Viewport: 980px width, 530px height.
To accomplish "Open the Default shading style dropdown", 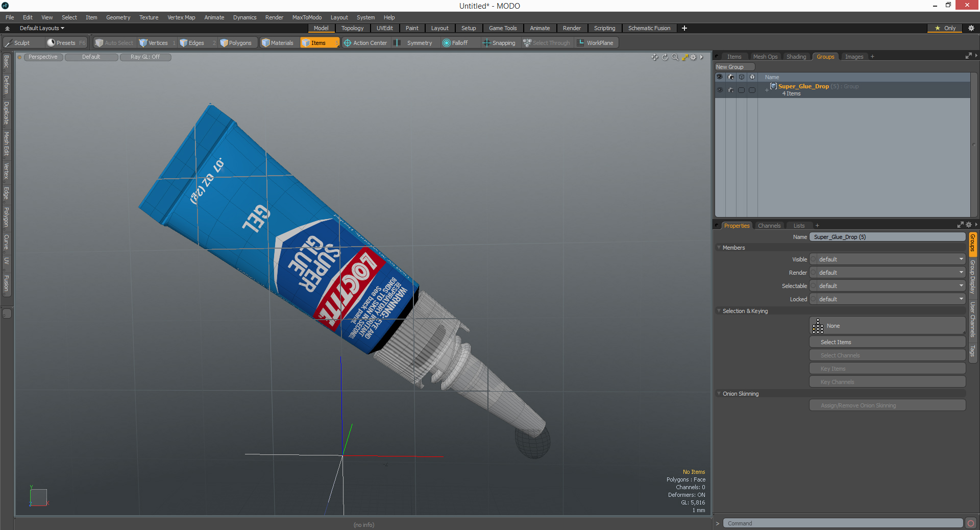I will [x=91, y=57].
